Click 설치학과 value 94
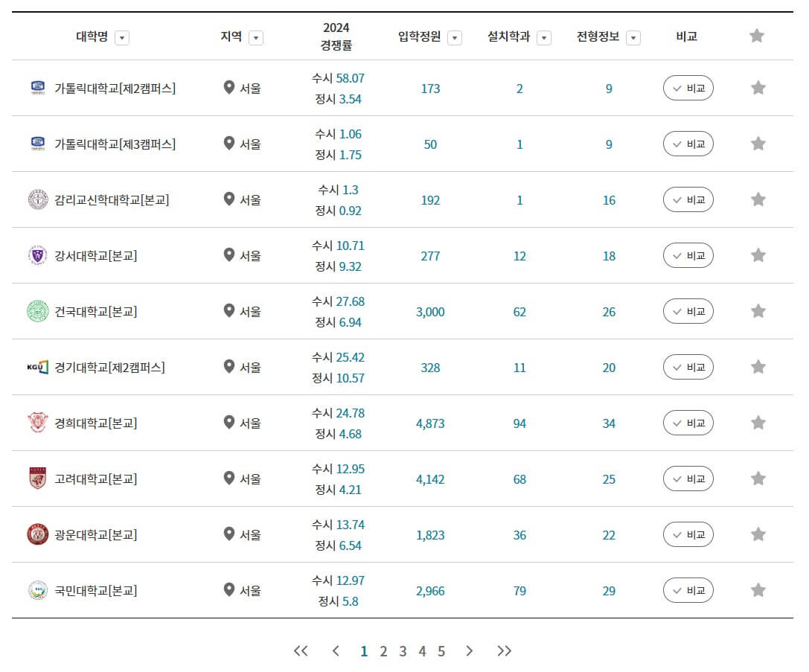809x672 pixels. point(519,423)
